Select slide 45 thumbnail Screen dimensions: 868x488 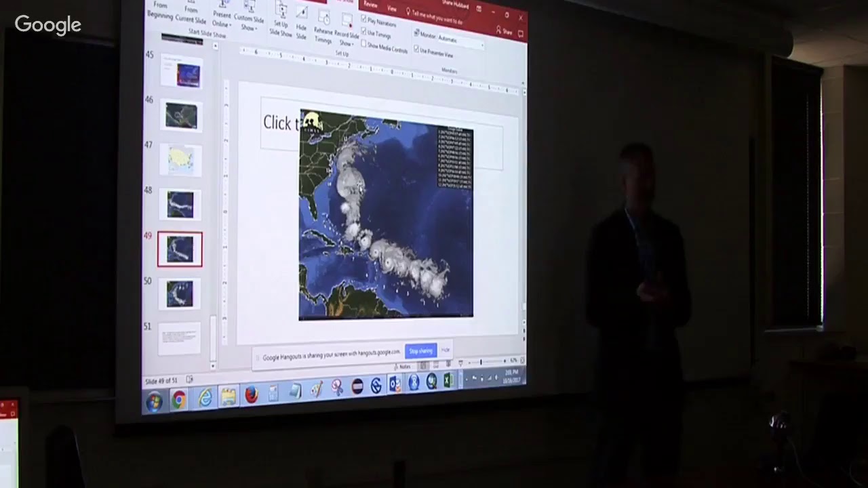tap(182, 71)
